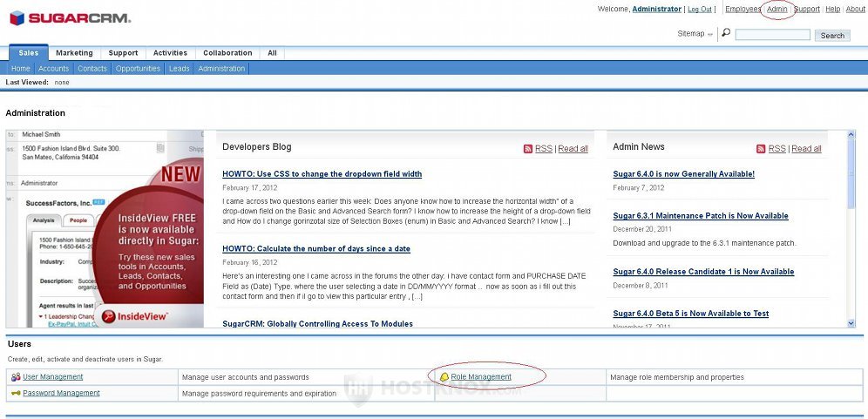
Task: Open HOWTO: Use CSS dropdown field width post
Action: click(x=322, y=174)
